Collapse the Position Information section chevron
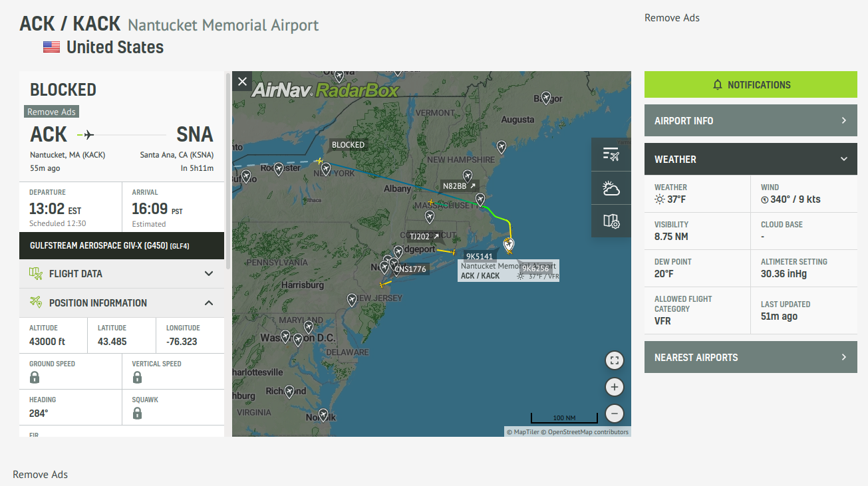The width and height of the screenshot is (868, 486). [x=209, y=303]
